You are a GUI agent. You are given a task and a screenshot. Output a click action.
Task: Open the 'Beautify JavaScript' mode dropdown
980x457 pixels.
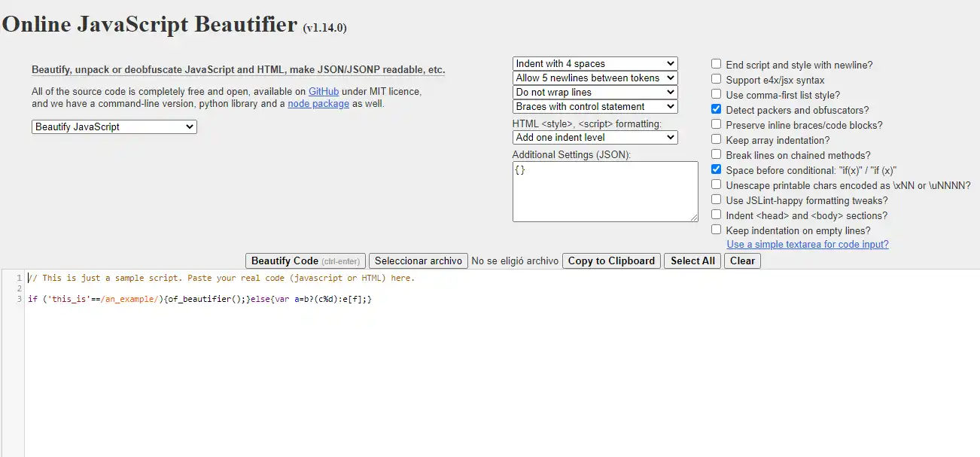(113, 126)
